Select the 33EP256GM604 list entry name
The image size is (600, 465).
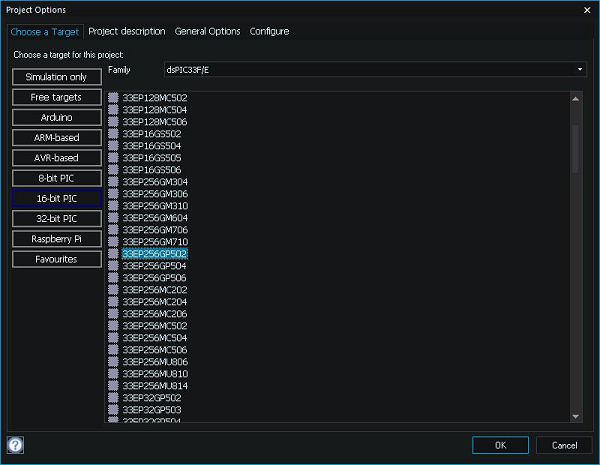click(155, 217)
